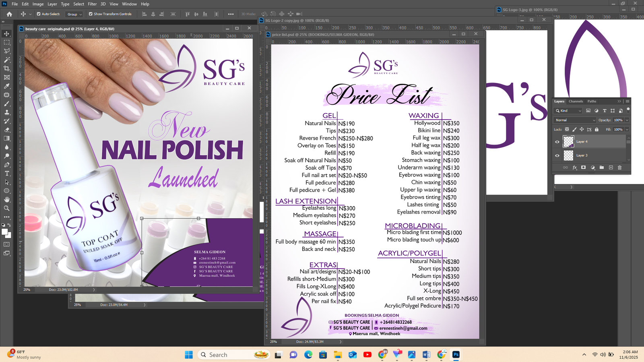Select the Eyedropper tool
This screenshot has height=362, width=644.
coord(7,86)
